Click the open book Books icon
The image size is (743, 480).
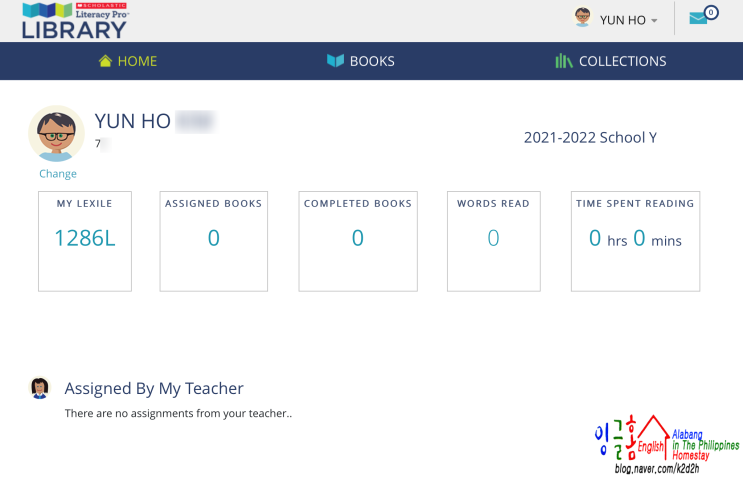click(x=335, y=61)
